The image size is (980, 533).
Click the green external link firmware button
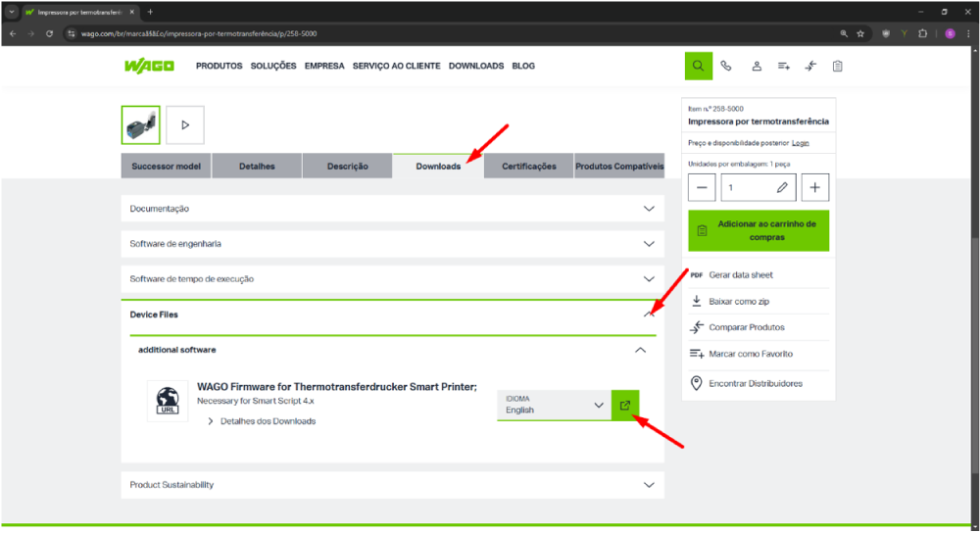point(625,405)
